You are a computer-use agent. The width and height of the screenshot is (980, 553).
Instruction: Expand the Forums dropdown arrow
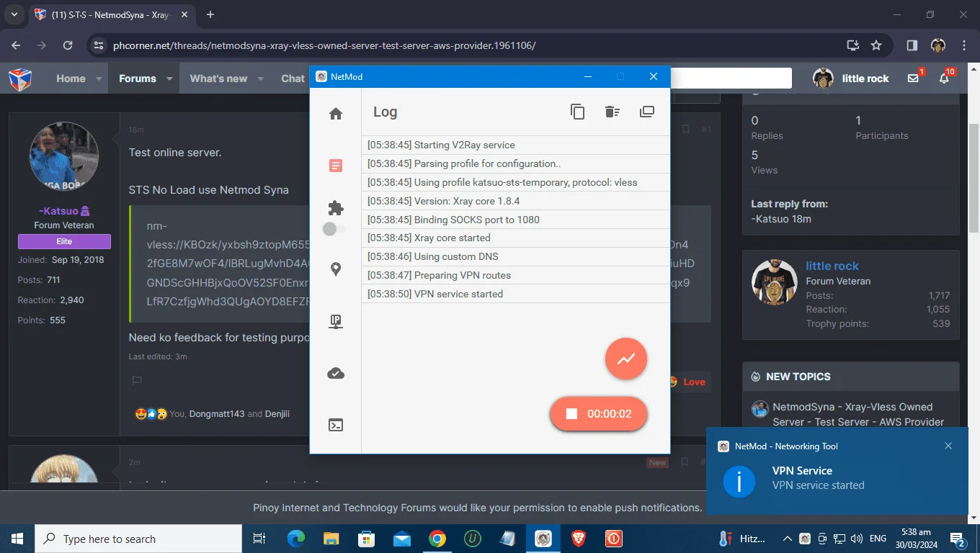point(170,78)
